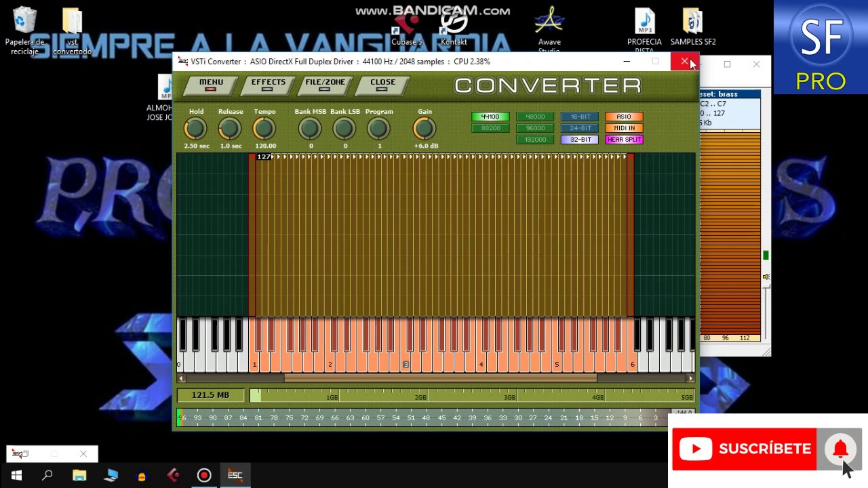Screen dimensions: 868x488
Task: Click the notification bell icon
Action: click(x=840, y=449)
